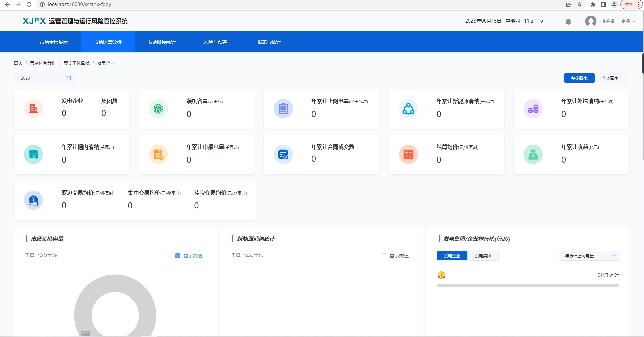The width and height of the screenshot is (644, 337).
Task: Open the 市场指标统计 tab
Action: 161,42
